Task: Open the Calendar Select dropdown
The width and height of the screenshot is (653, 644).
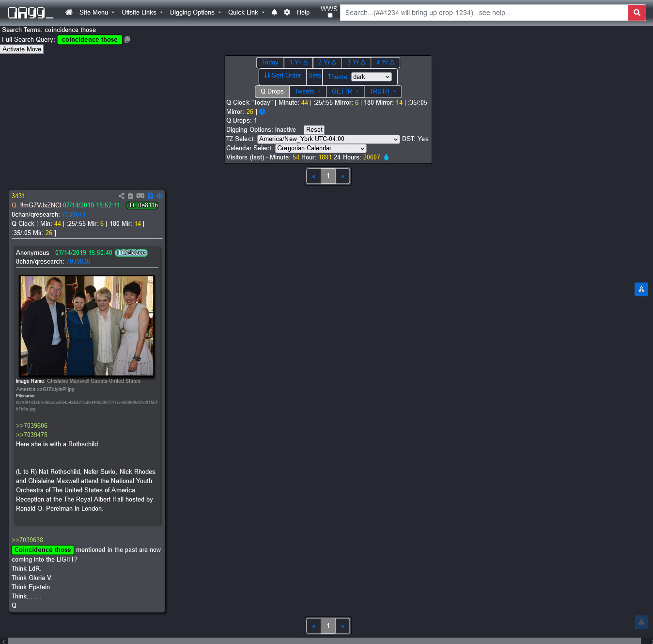Action: (321, 148)
